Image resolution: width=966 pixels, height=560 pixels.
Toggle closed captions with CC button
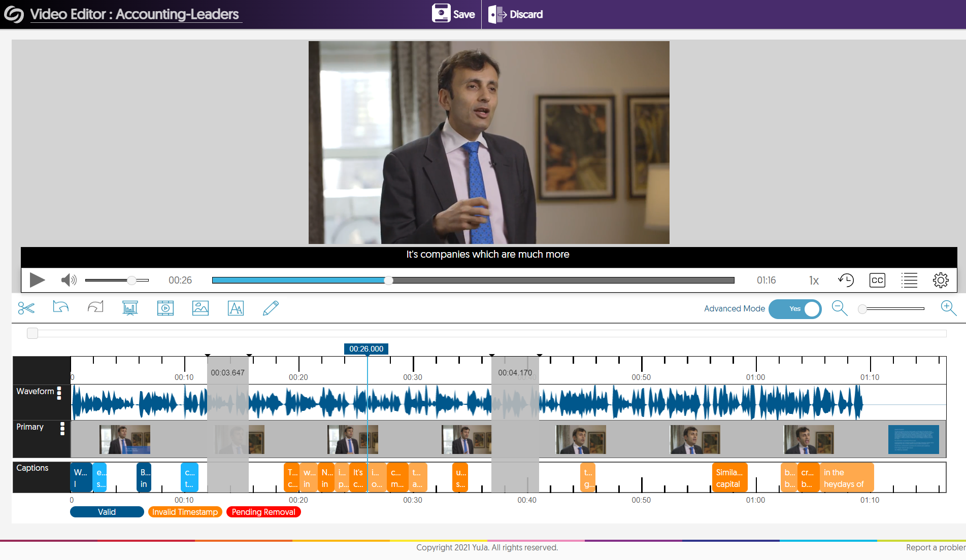click(x=877, y=281)
